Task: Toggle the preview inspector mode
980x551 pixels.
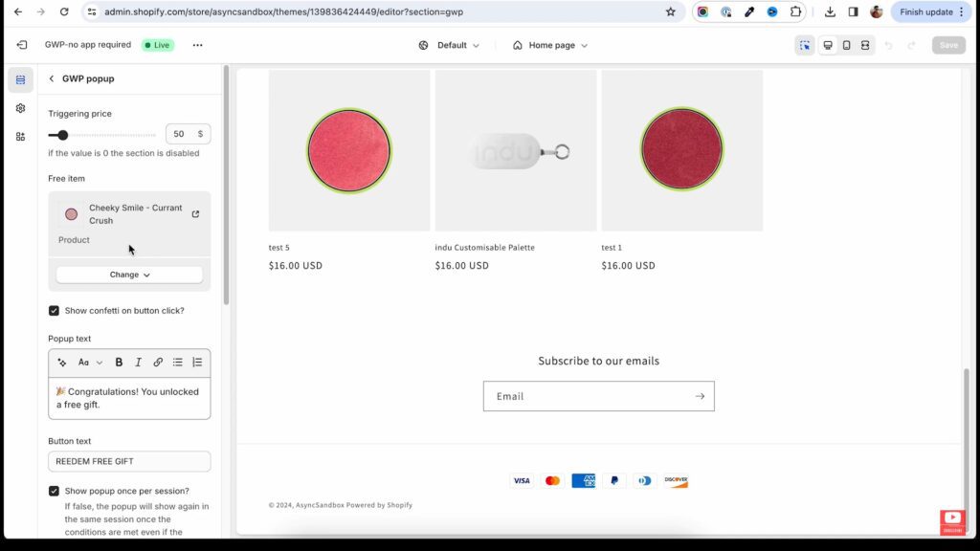Action: [804, 45]
